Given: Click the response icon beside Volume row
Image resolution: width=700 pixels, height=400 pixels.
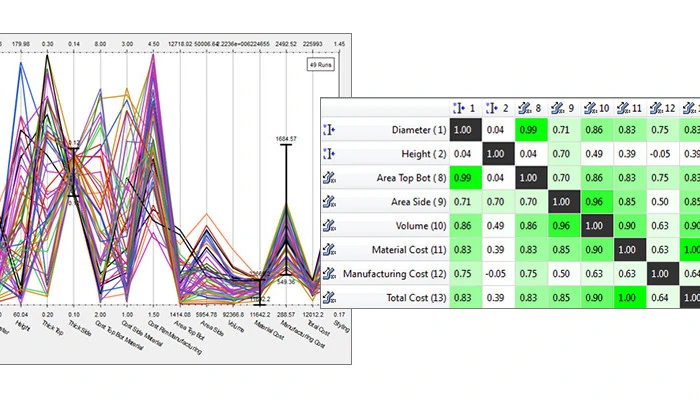Looking at the screenshot, I should (329, 226).
